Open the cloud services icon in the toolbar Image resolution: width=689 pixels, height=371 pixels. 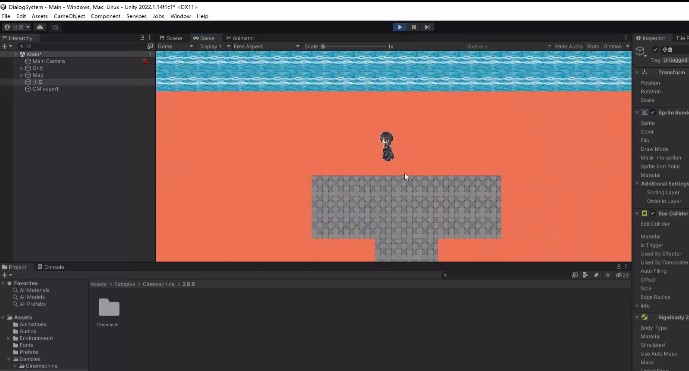40,27
